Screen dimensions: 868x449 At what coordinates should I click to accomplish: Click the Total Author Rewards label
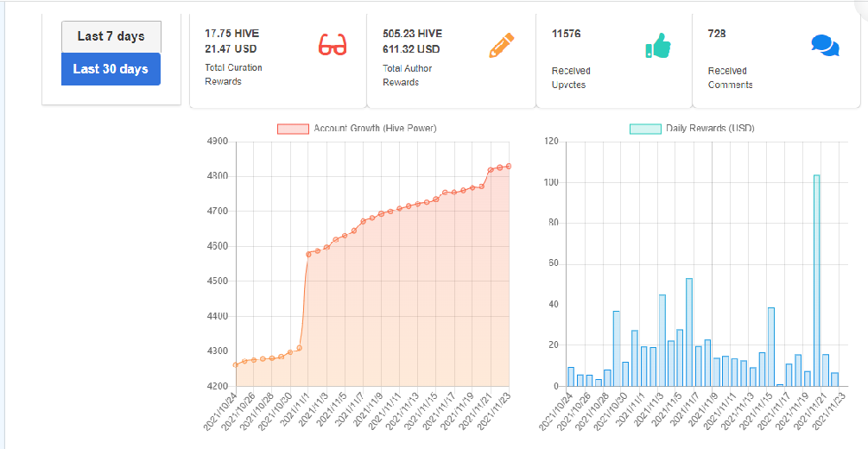click(x=408, y=75)
